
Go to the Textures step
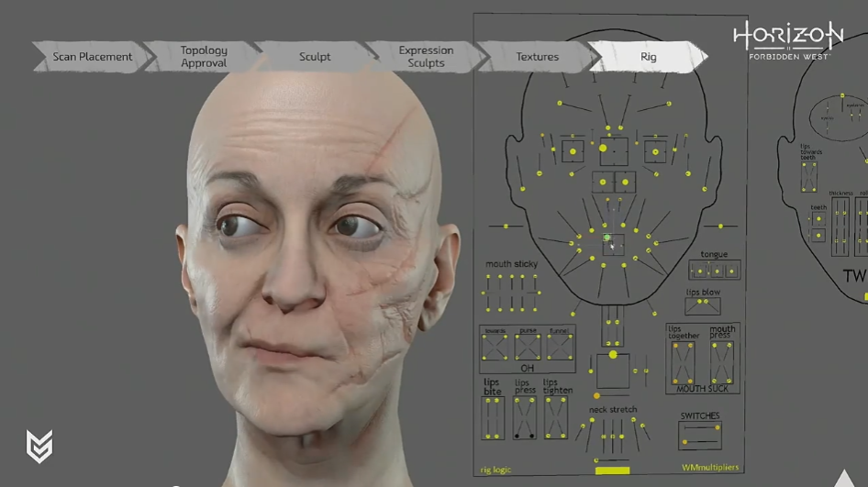pyautogui.click(x=537, y=57)
